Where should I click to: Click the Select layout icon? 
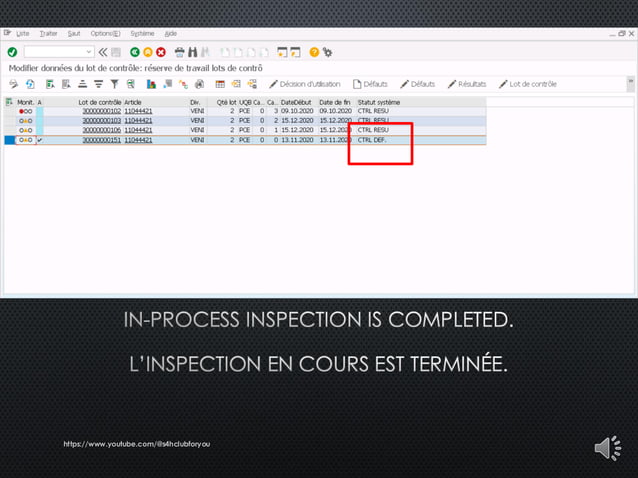coord(236,84)
